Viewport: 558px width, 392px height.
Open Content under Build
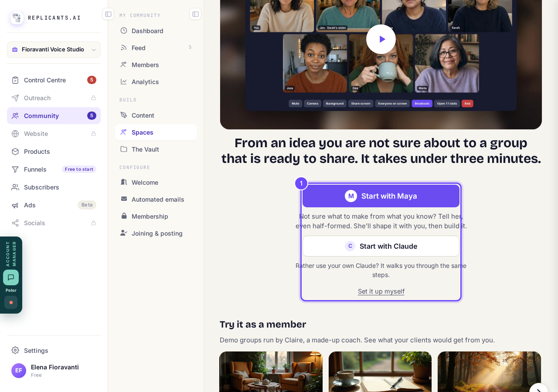click(x=156, y=115)
